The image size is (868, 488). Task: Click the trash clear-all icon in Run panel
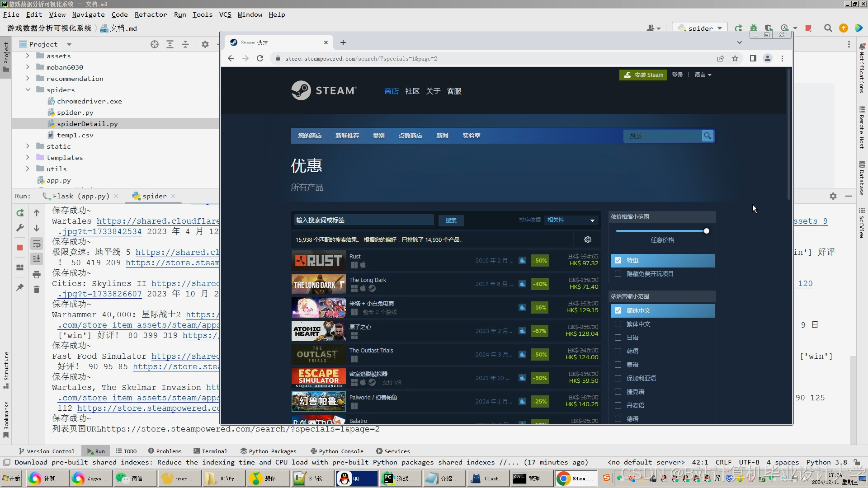tap(37, 289)
